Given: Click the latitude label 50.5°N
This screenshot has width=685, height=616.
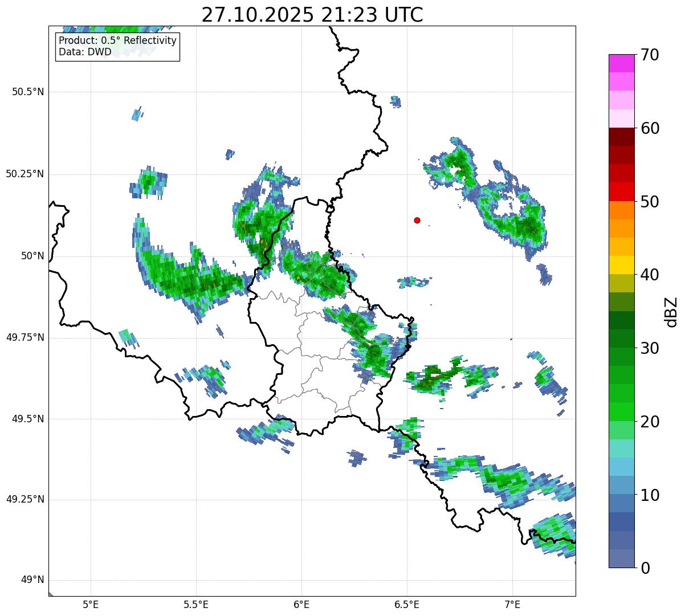Looking at the screenshot, I should 28,92.
